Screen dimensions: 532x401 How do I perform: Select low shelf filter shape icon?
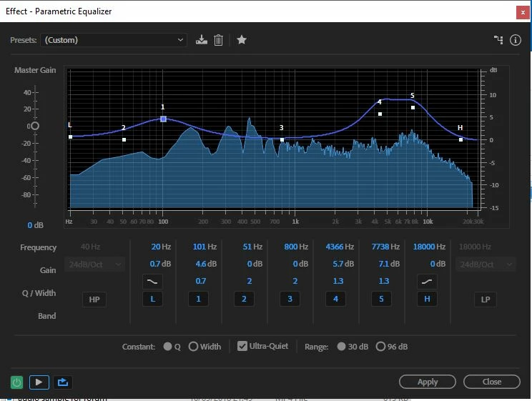(x=152, y=281)
